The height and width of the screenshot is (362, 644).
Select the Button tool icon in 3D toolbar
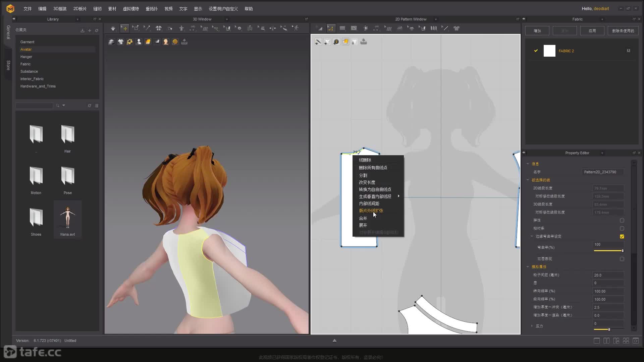click(238, 28)
